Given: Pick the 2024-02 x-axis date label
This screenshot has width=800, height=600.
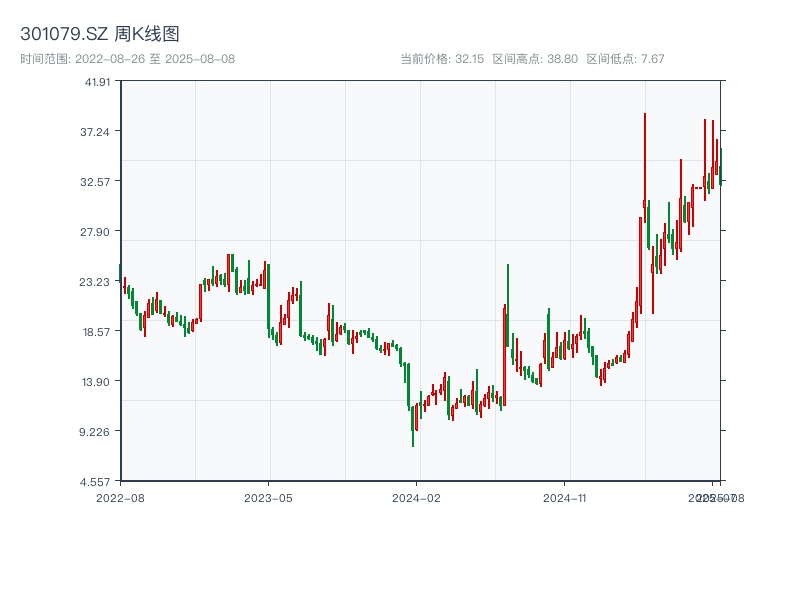Looking at the screenshot, I should [x=417, y=497].
